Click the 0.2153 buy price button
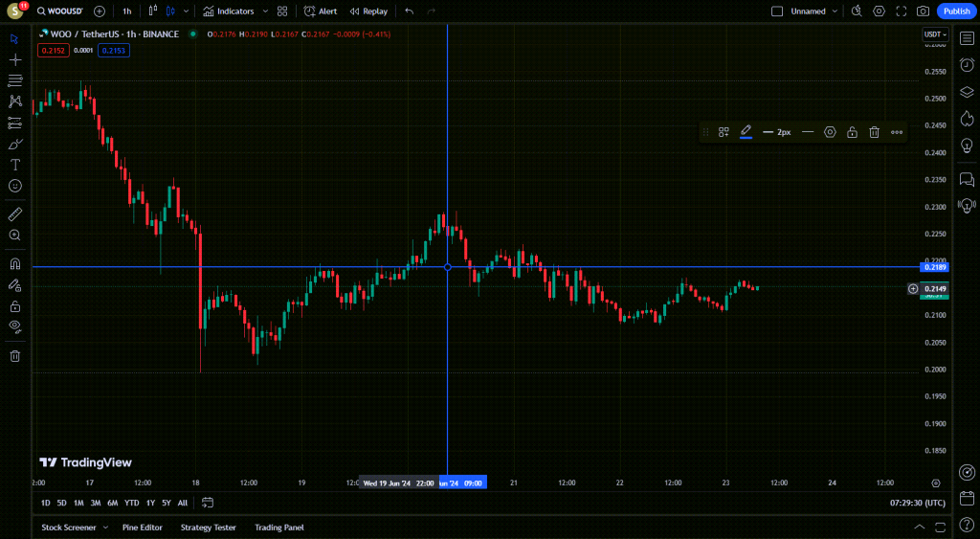This screenshot has height=539, width=980. coord(114,51)
